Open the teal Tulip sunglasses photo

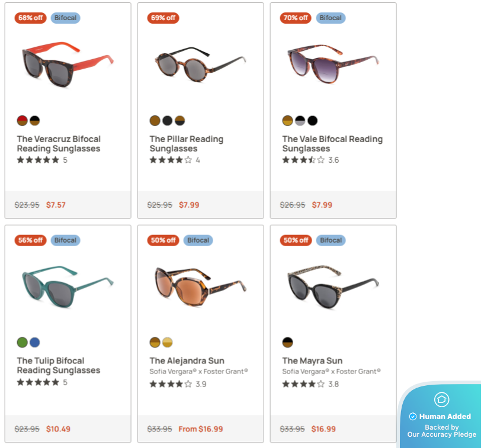[68, 287]
